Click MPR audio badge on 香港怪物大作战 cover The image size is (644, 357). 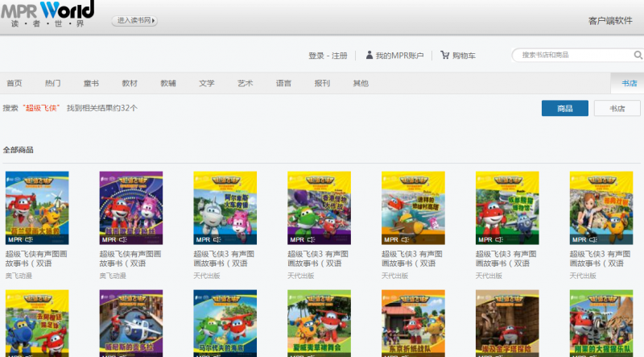303,239
